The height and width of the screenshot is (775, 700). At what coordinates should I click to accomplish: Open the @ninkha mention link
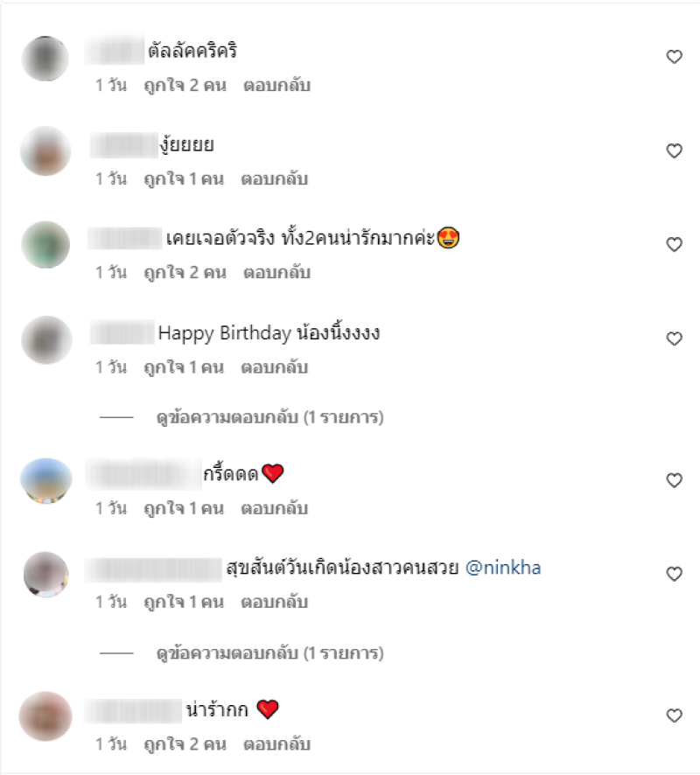coord(503,568)
